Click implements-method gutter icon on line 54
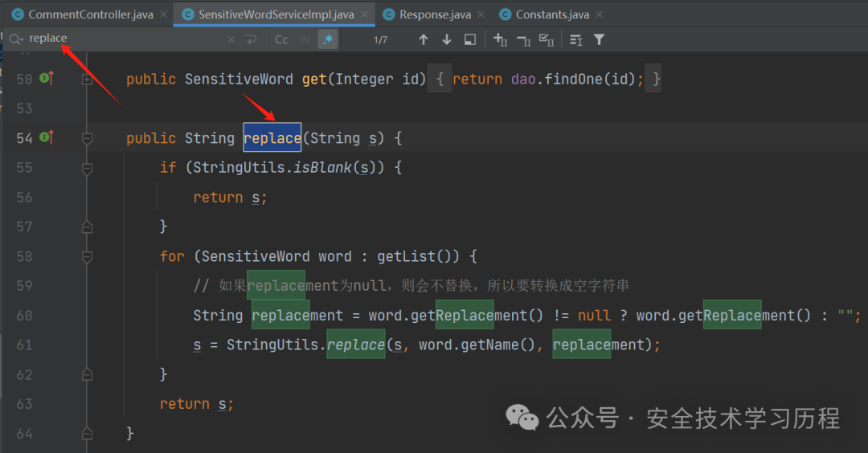Screen dimensions: 868x453 click(47, 136)
